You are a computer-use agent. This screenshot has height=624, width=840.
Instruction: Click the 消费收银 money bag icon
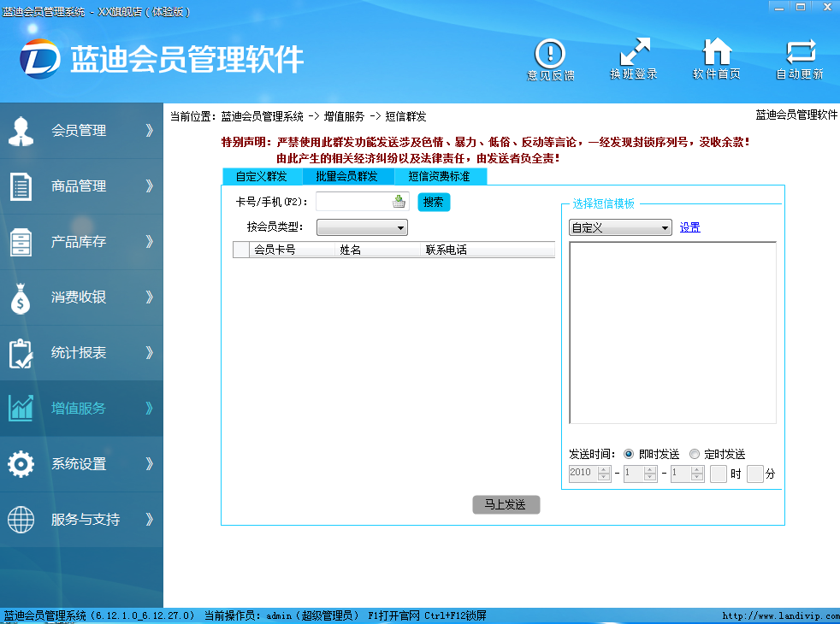[21, 298]
